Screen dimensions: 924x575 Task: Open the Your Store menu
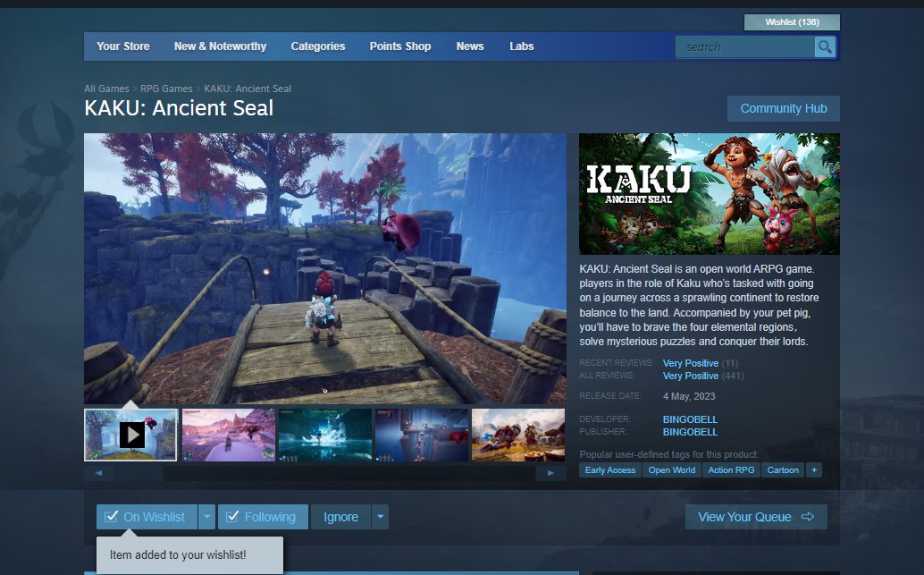pyautogui.click(x=123, y=46)
